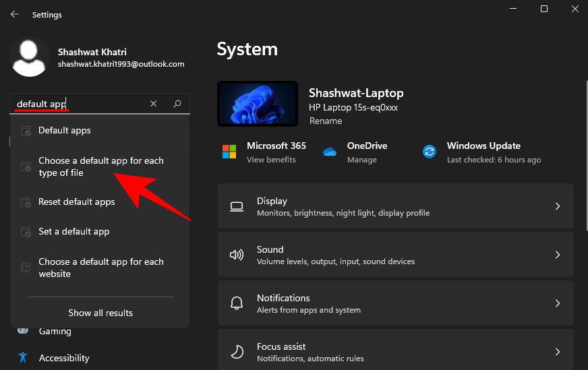Clear the search box with X icon
The height and width of the screenshot is (370, 588).
[154, 104]
